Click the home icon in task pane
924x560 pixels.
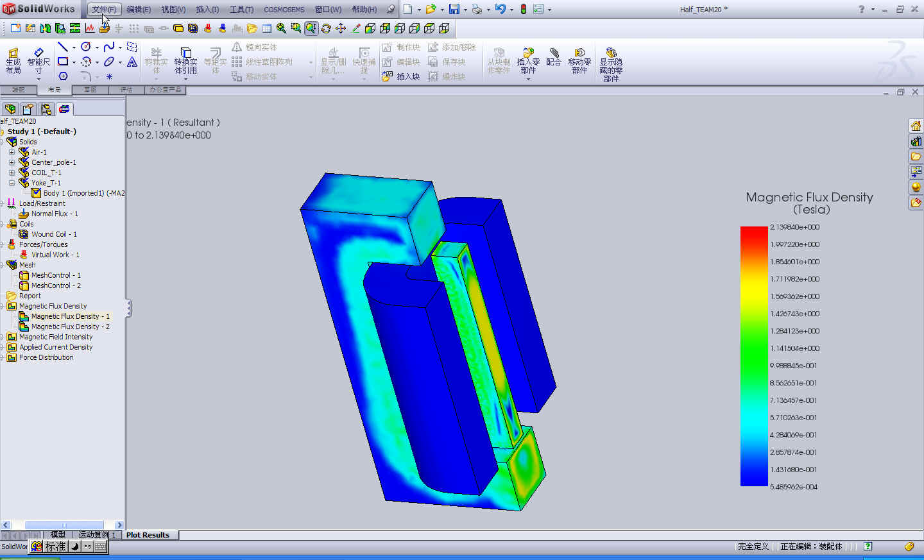(x=916, y=126)
